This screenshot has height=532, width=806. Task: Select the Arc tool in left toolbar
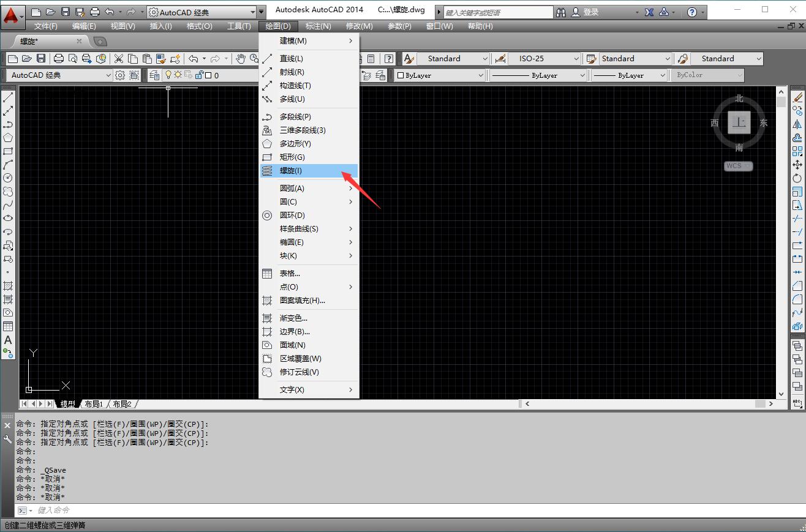tap(8, 165)
